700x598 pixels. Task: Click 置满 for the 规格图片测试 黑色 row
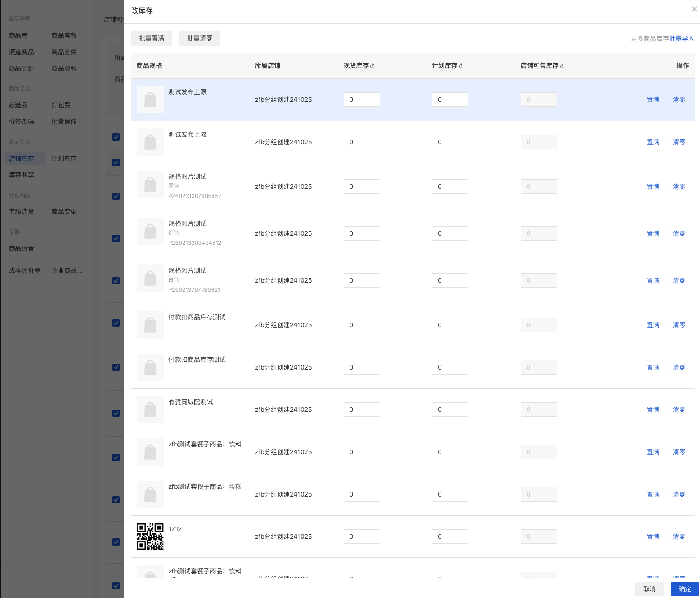click(x=653, y=187)
